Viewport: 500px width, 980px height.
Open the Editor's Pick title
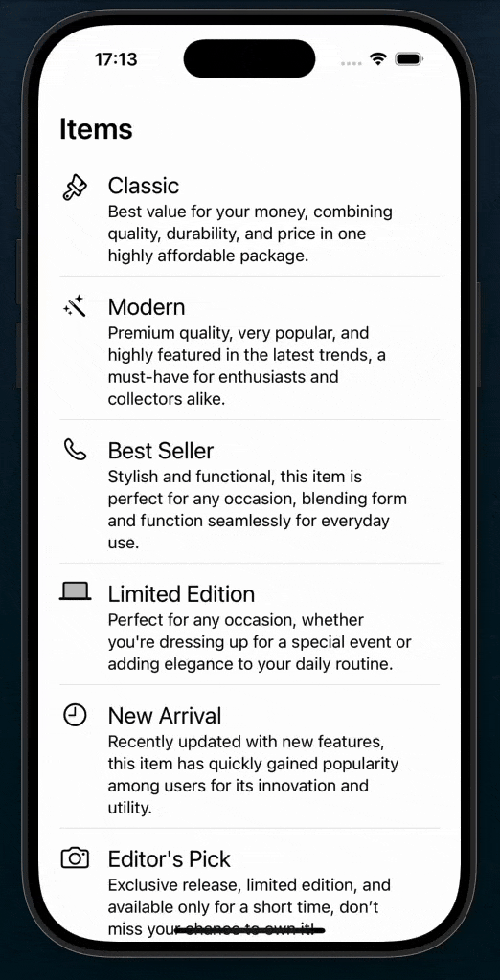point(170,859)
